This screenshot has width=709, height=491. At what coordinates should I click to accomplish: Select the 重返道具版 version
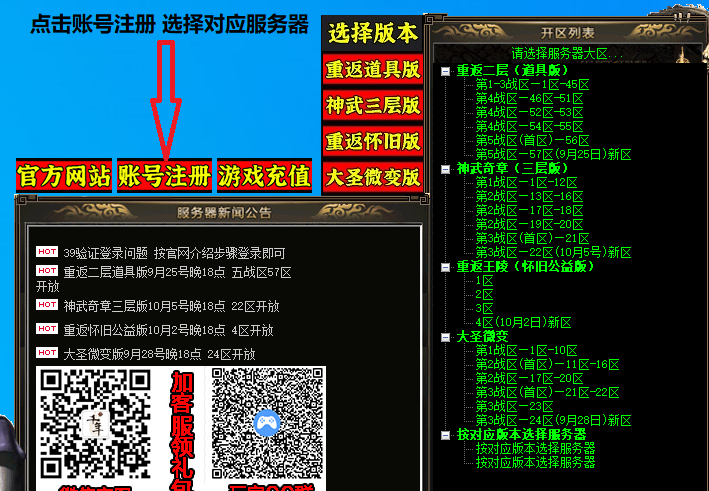[373, 69]
